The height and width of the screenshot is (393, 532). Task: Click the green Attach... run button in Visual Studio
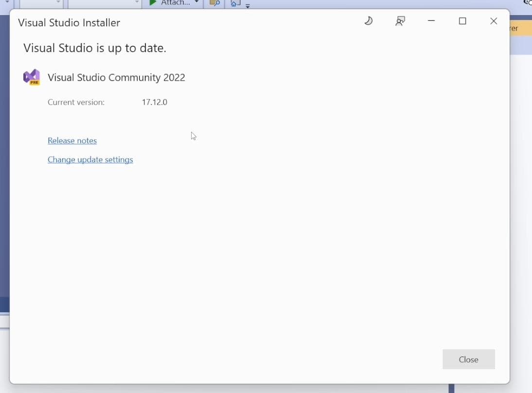(x=169, y=3)
